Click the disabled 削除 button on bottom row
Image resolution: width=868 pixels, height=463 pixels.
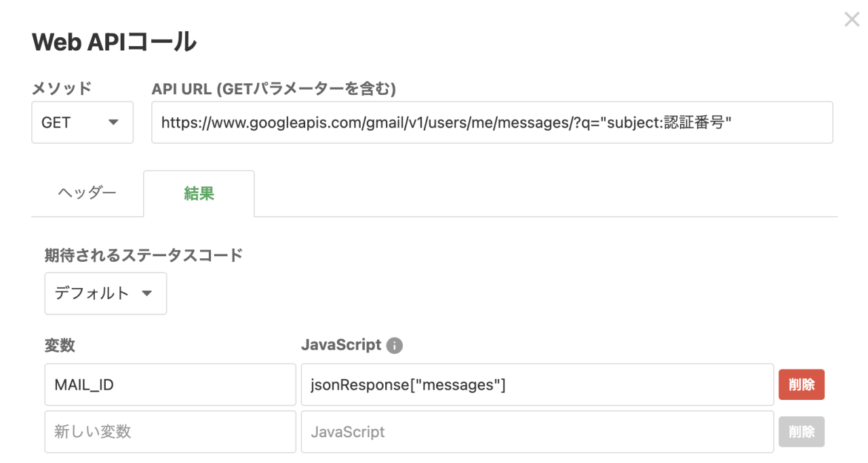pos(802,432)
